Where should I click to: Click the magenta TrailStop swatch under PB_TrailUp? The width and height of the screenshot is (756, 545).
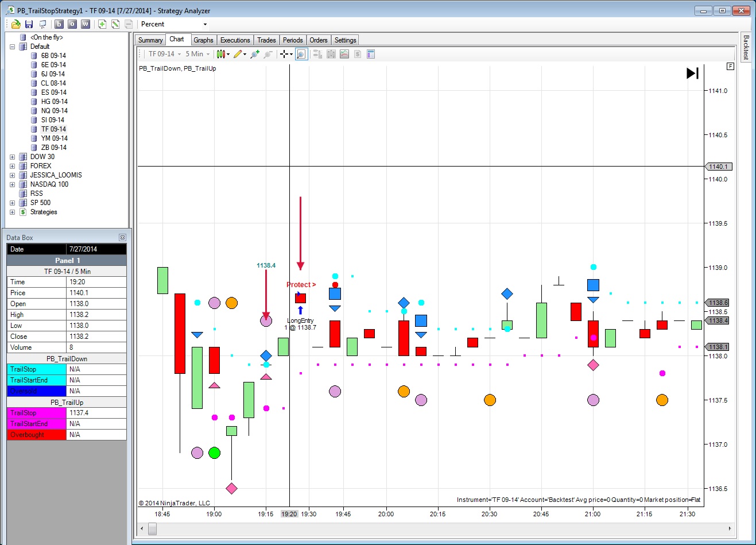tap(37, 413)
